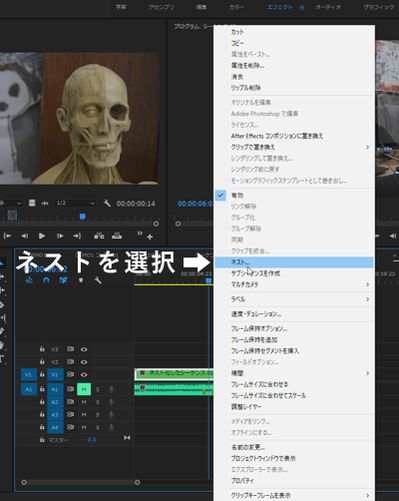Toggle insert-as-nest sequence icon in timeline

click(29, 280)
